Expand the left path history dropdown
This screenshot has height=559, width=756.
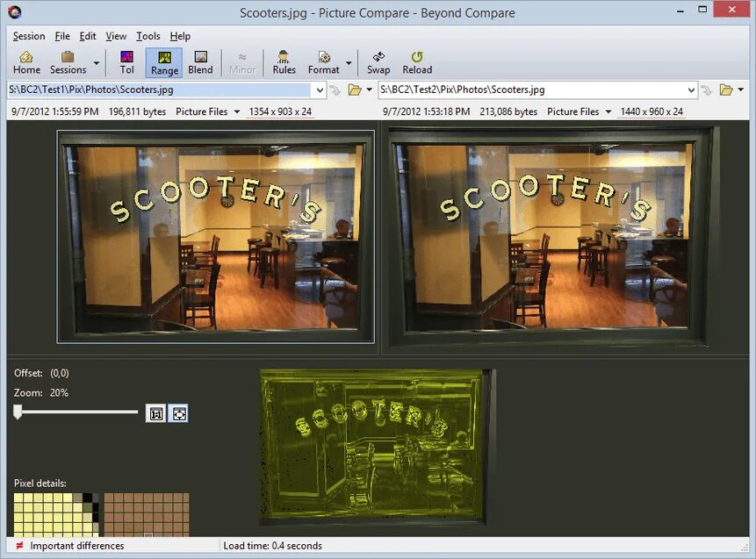coord(320,90)
